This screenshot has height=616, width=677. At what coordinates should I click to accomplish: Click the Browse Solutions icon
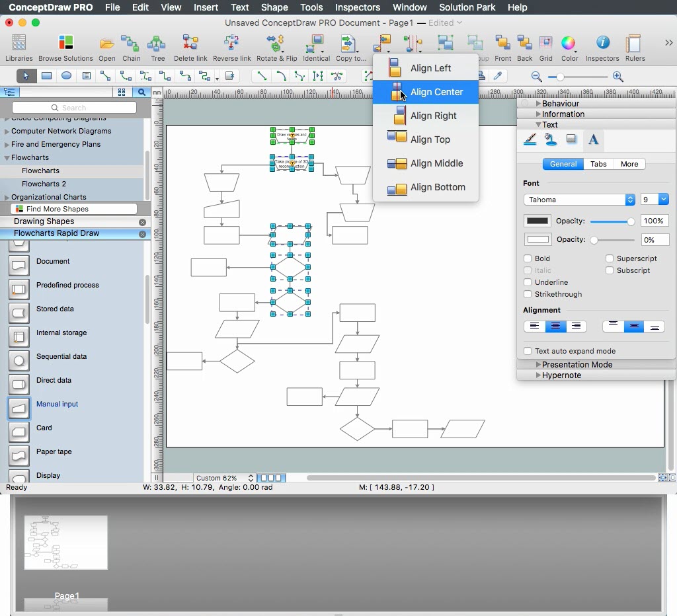point(65,44)
